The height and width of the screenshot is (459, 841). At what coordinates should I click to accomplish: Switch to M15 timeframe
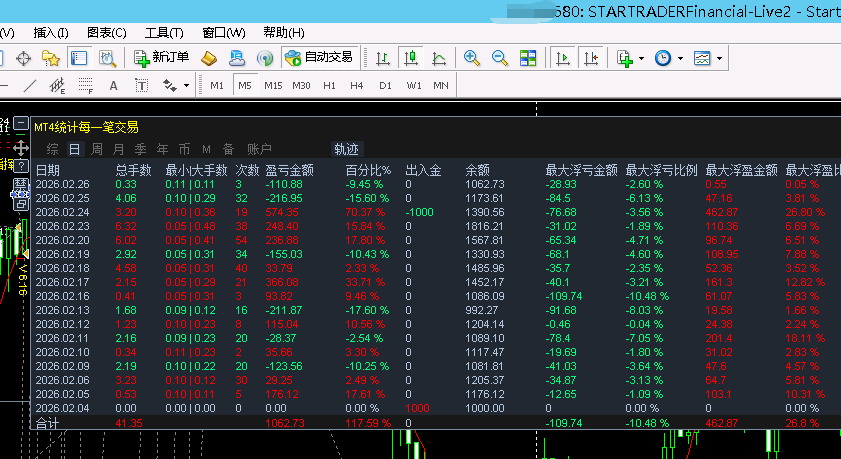pos(273,85)
